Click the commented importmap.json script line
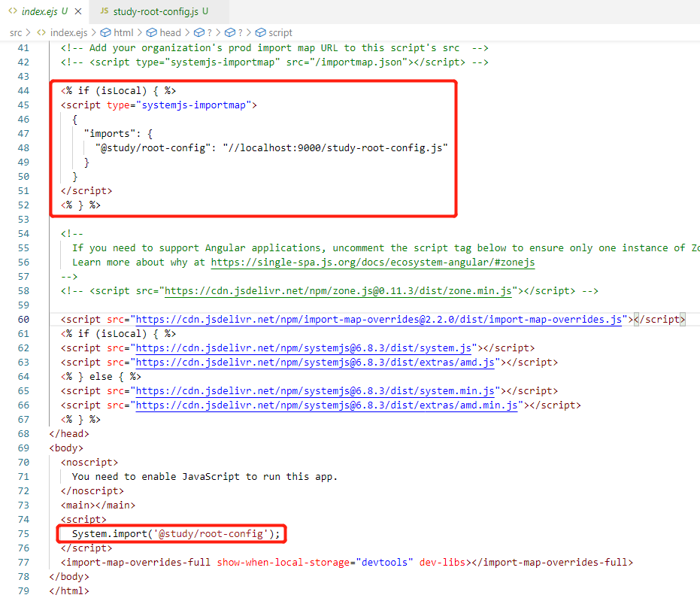Image resolution: width=700 pixels, height=601 pixels. [274, 62]
